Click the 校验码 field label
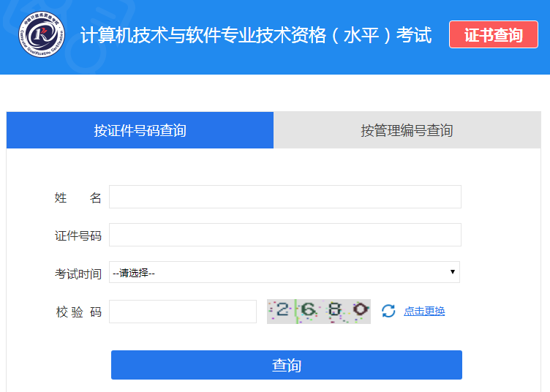The height and width of the screenshot is (392, 550). click(x=78, y=312)
